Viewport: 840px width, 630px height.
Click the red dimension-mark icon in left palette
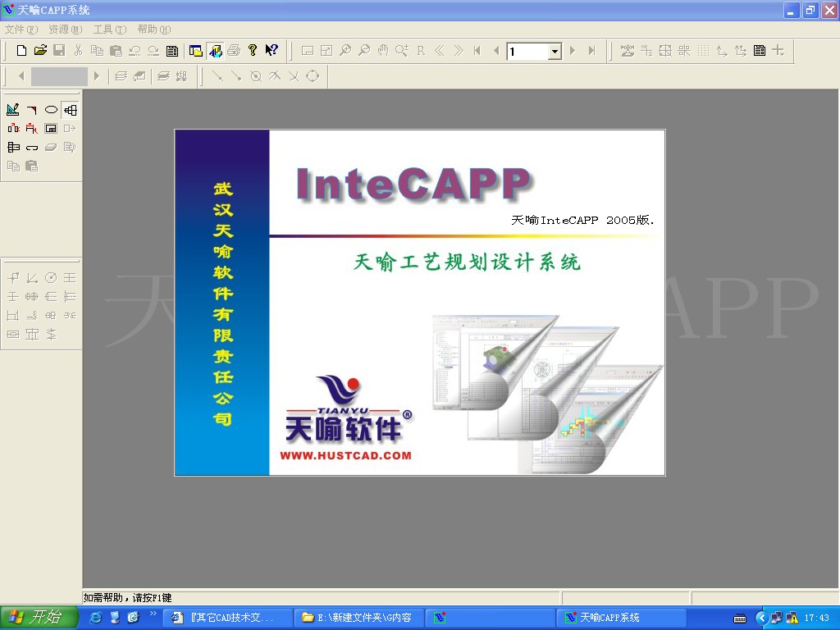tap(32, 129)
